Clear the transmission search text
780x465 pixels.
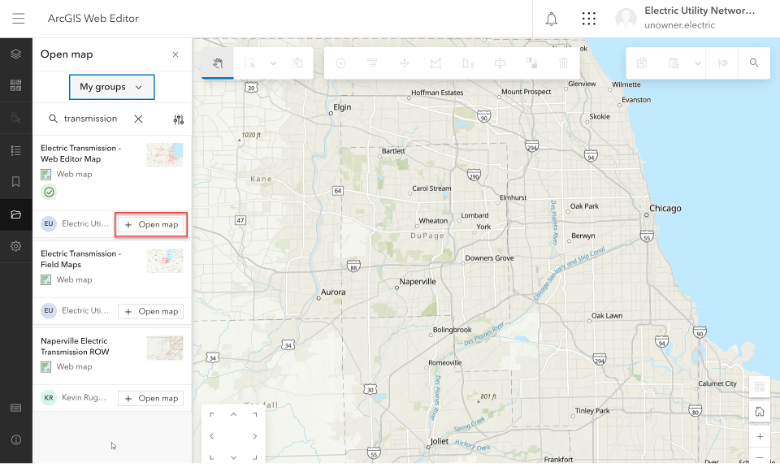(138, 119)
